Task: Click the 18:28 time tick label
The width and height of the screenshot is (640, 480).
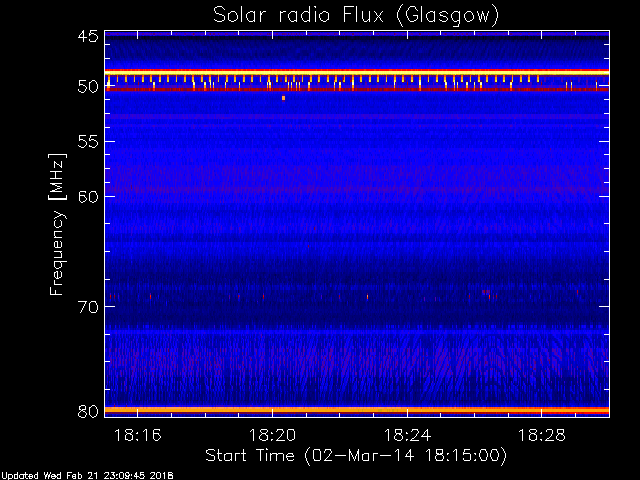Action: point(542,435)
